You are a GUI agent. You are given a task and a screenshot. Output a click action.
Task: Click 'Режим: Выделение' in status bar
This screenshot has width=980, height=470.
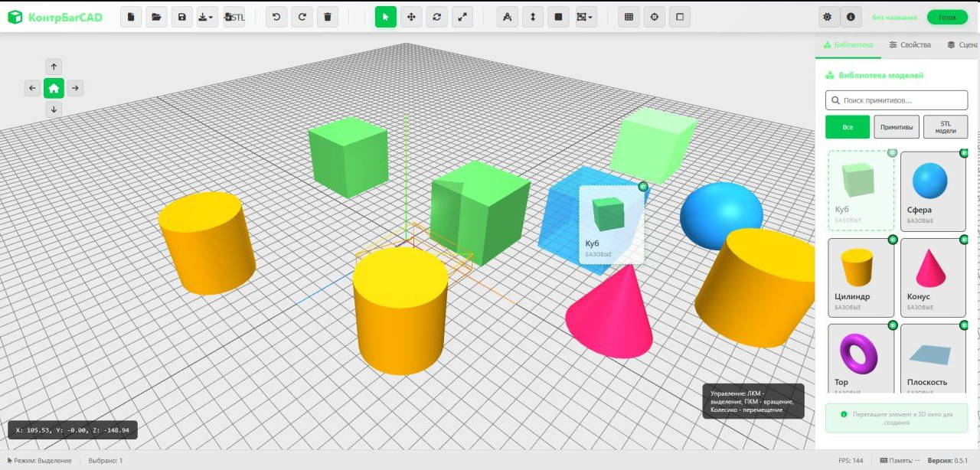(40, 460)
